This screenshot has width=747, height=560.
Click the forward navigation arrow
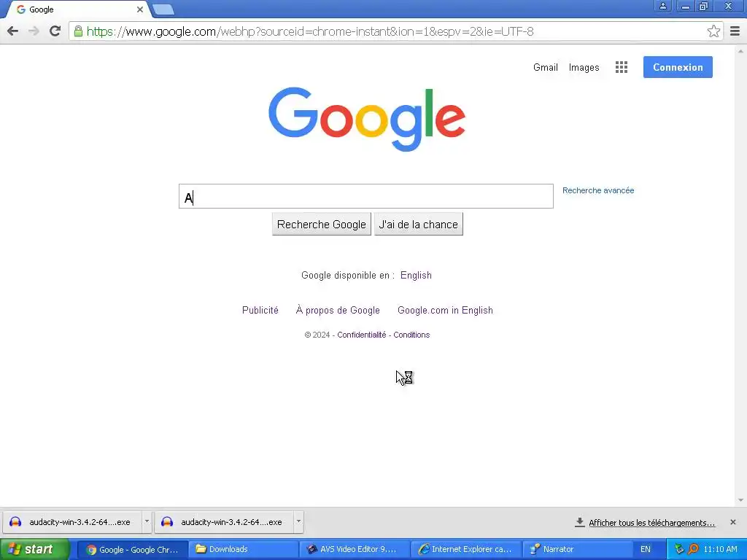[x=34, y=31]
